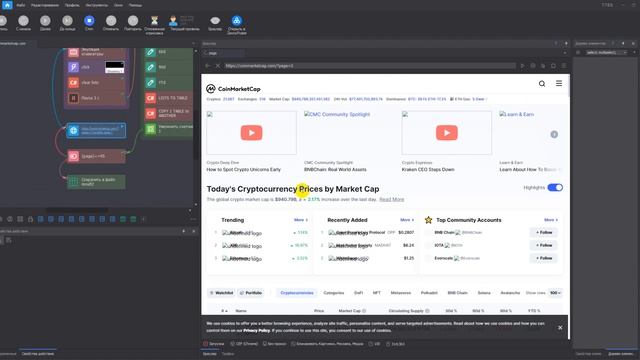Play the Crypto Deep Dive video thumbnail
640x360 pixels.
coord(251,133)
